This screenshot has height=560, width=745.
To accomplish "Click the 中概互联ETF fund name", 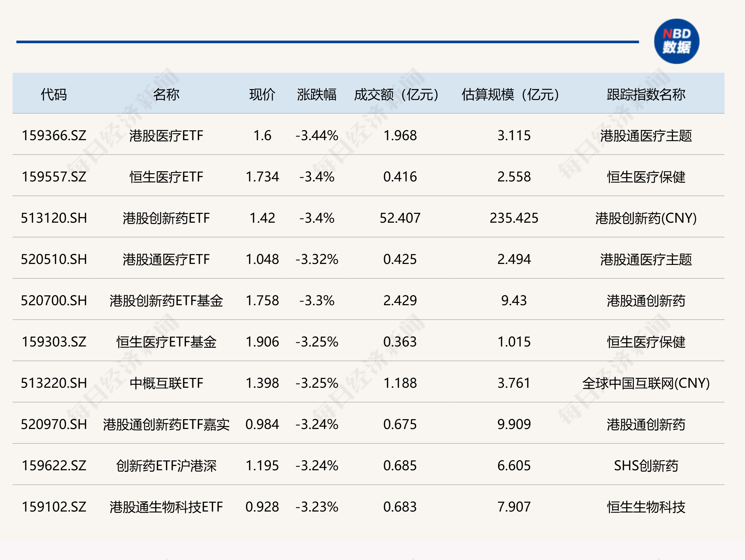I will coord(166,383).
